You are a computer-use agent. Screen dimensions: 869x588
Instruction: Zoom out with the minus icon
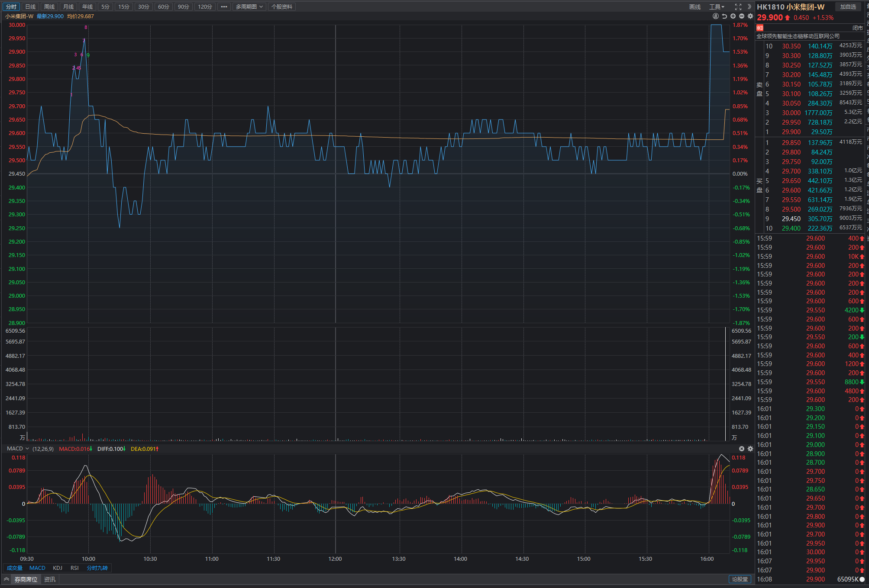(x=742, y=16)
